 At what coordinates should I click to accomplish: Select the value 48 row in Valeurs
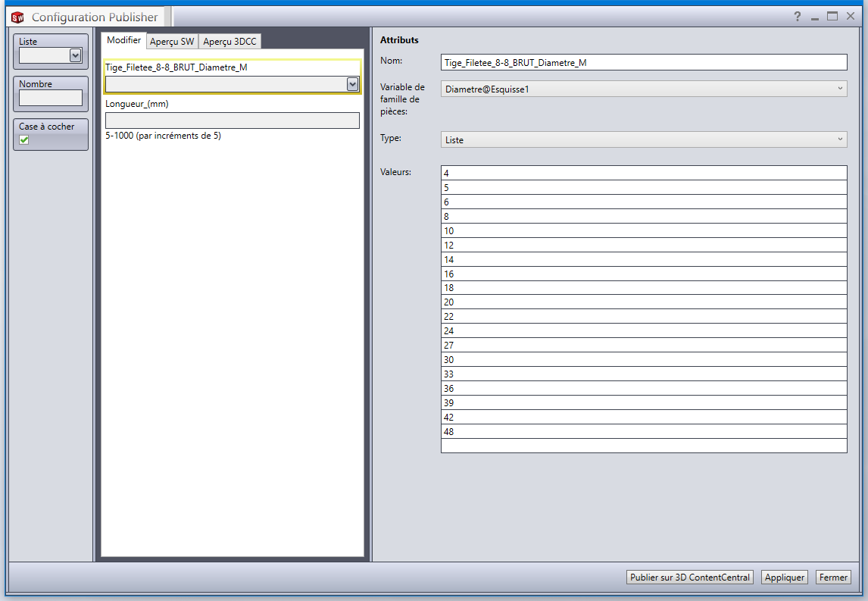point(643,431)
